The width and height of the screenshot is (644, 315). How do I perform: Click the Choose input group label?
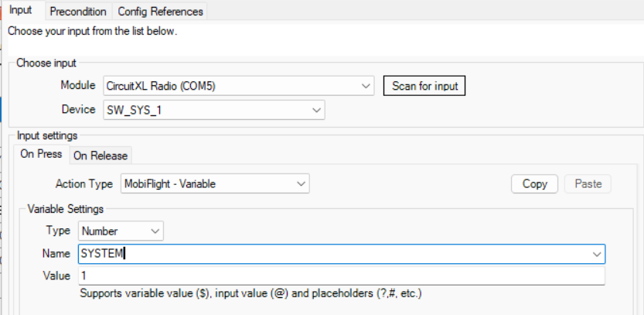click(46, 63)
